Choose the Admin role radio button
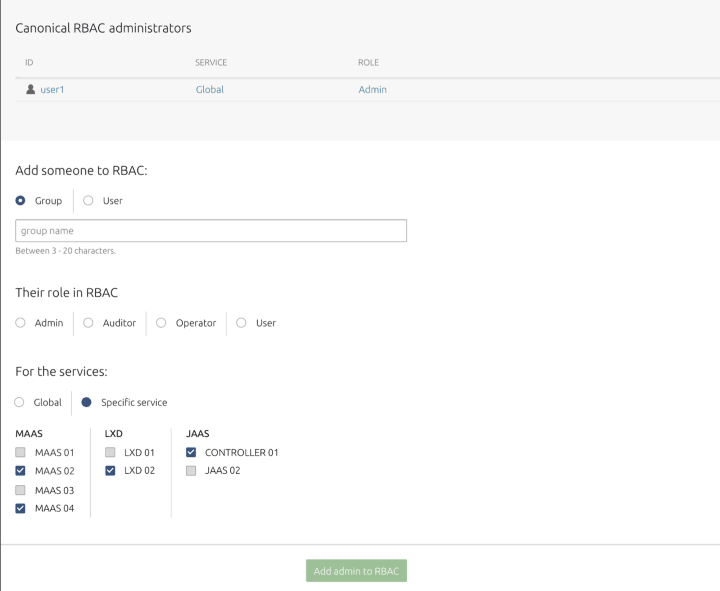The width and height of the screenshot is (720, 591). (x=21, y=323)
